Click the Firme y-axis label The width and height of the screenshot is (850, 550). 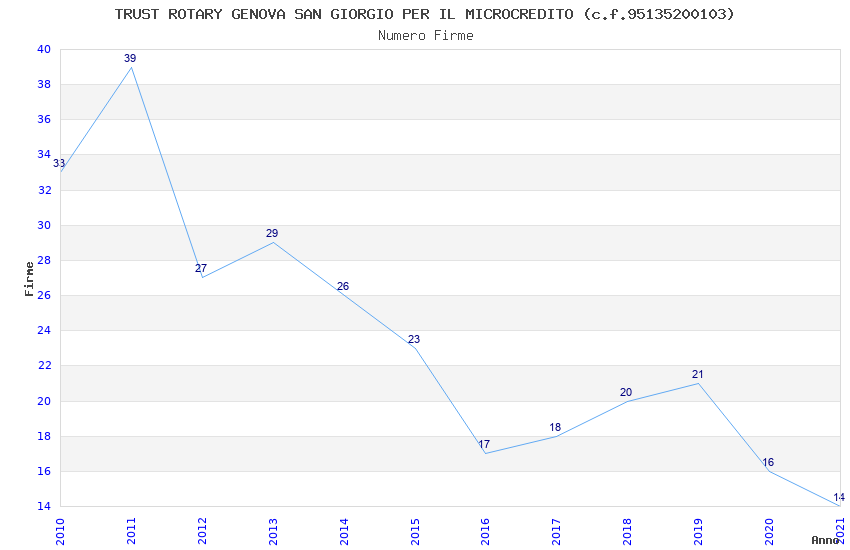click(x=29, y=279)
